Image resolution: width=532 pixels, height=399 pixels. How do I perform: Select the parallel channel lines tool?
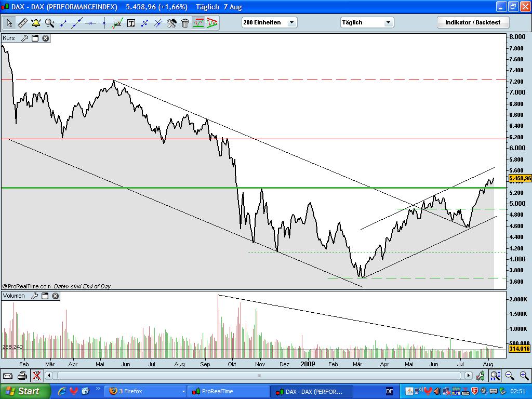pyautogui.click(x=158, y=23)
